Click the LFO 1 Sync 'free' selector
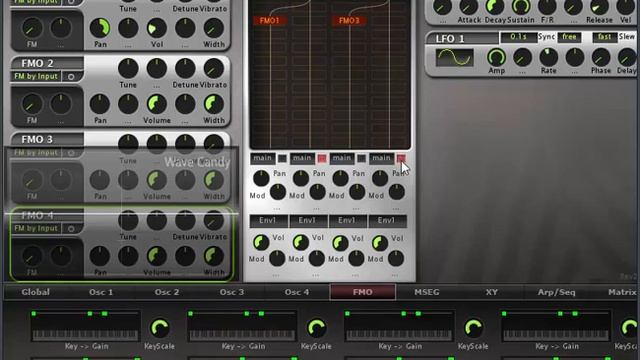This screenshot has height=360, width=640. [x=569, y=37]
